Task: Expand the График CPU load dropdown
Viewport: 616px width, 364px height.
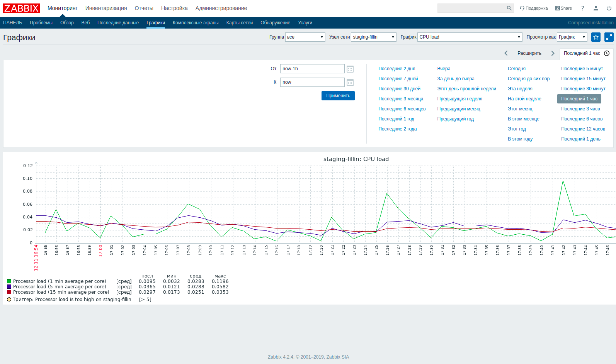Action: pos(470,37)
